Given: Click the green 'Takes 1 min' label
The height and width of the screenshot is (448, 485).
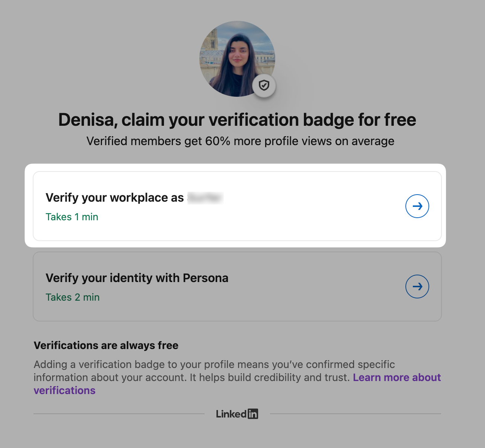Looking at the screenshot, I should [72, 217].
